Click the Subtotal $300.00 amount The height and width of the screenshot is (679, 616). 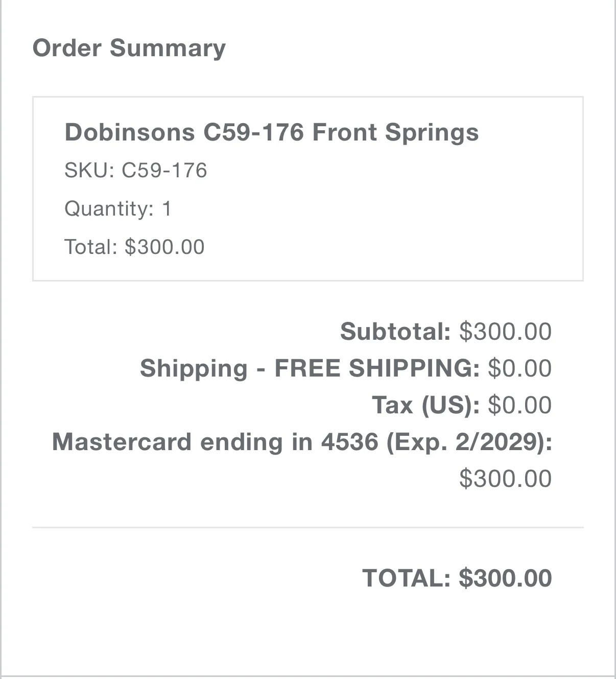(505, 331)
